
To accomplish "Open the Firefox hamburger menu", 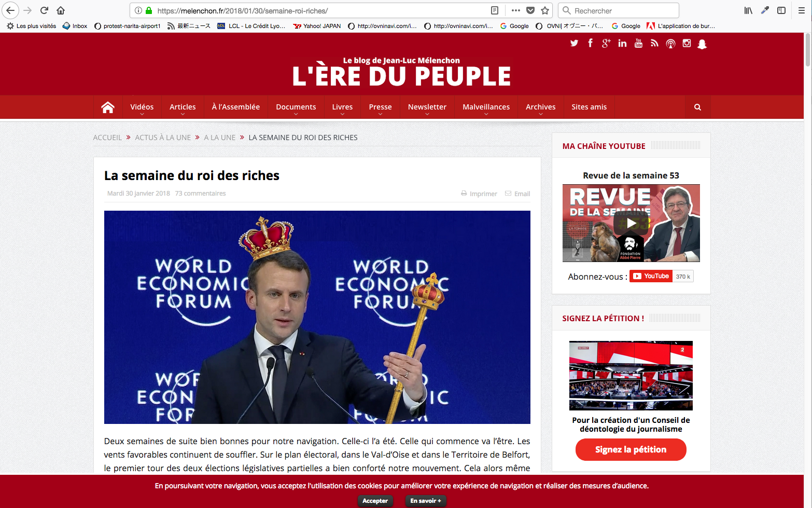I will [802, 10].
